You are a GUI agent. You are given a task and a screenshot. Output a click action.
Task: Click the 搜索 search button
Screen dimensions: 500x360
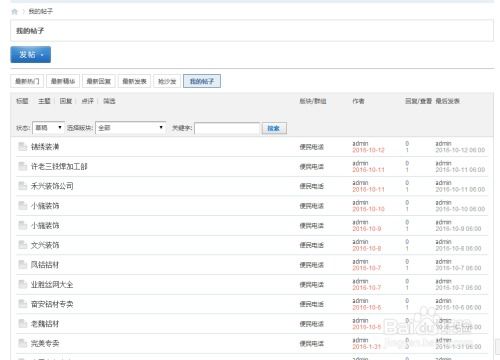point(274,128)
